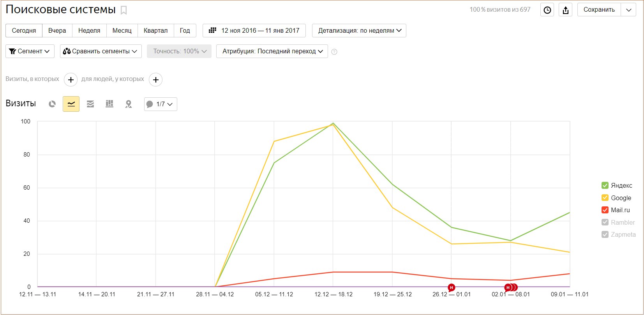Add condition for людей, у которых
The height and width of the screenshot is (315, 644).
155,80
